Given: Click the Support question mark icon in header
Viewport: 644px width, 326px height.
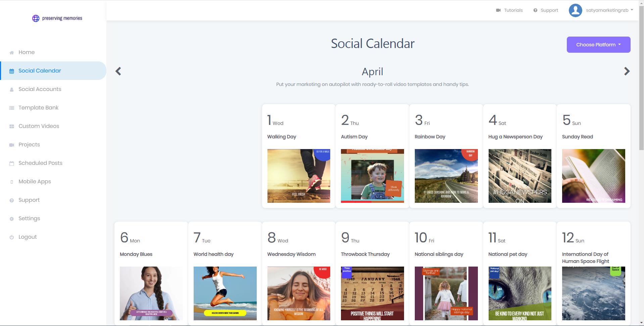Looking at the screenshot, I should [535, 10].
